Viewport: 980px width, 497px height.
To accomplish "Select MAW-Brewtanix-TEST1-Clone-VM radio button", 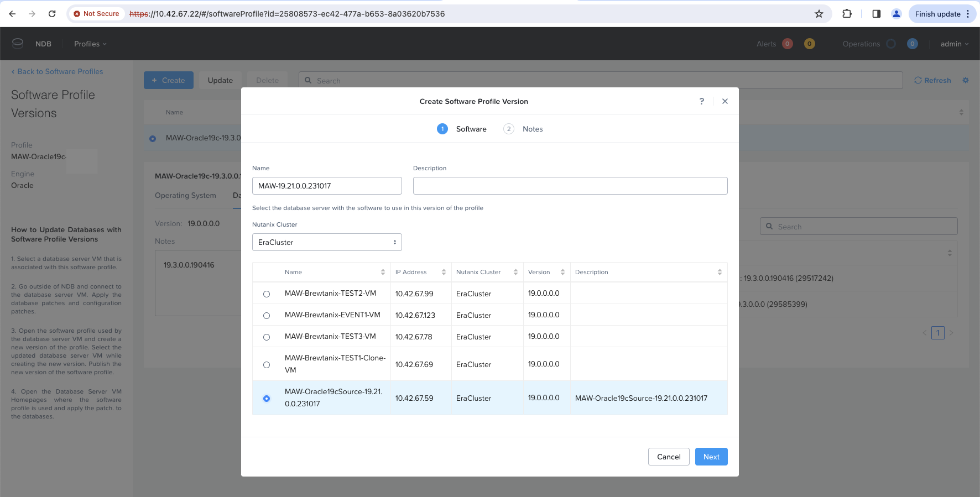I will coord(267,365).
